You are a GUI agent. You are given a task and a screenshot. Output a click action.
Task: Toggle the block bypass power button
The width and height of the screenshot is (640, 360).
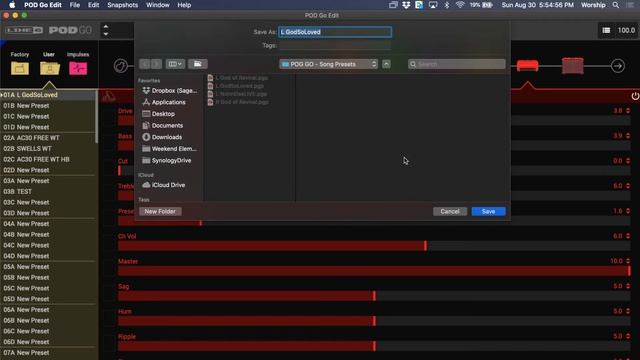[x=635, y=96]
